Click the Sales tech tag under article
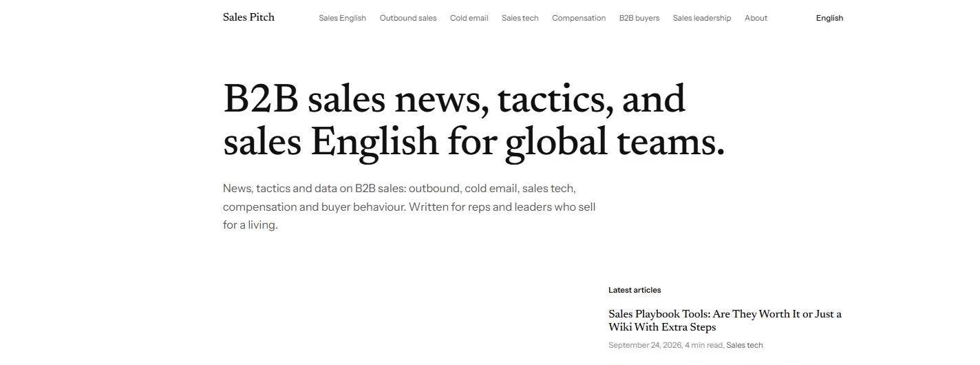The image size is (980, 365). [x=745, y=345]
